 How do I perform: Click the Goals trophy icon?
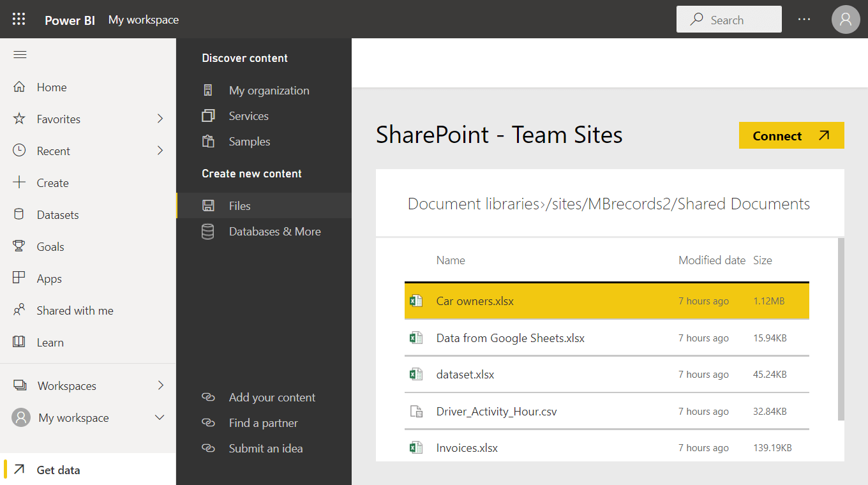(x=19, y=246)
